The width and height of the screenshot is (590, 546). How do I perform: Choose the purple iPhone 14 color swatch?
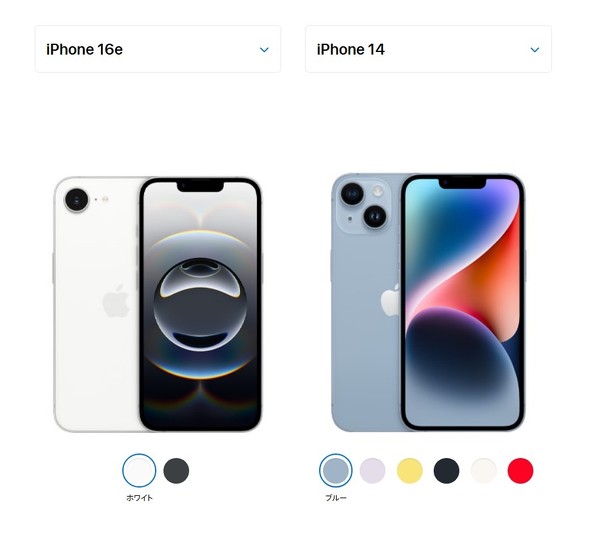click(373, 470)
